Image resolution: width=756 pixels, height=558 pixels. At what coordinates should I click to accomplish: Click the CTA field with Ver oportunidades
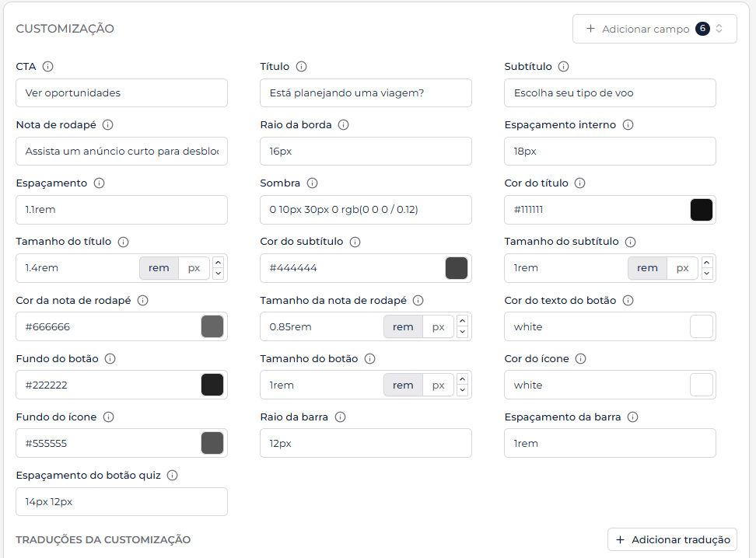[x=121, y=93]
